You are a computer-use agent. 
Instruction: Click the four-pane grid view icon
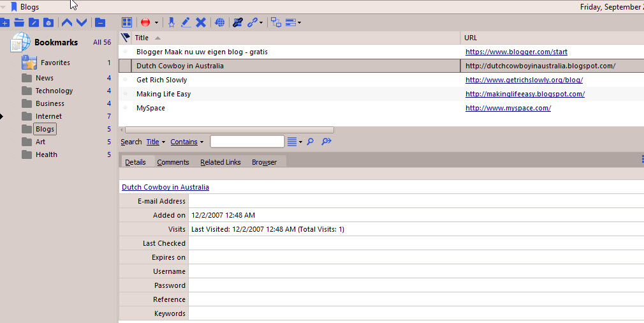(x=127, y=22)
